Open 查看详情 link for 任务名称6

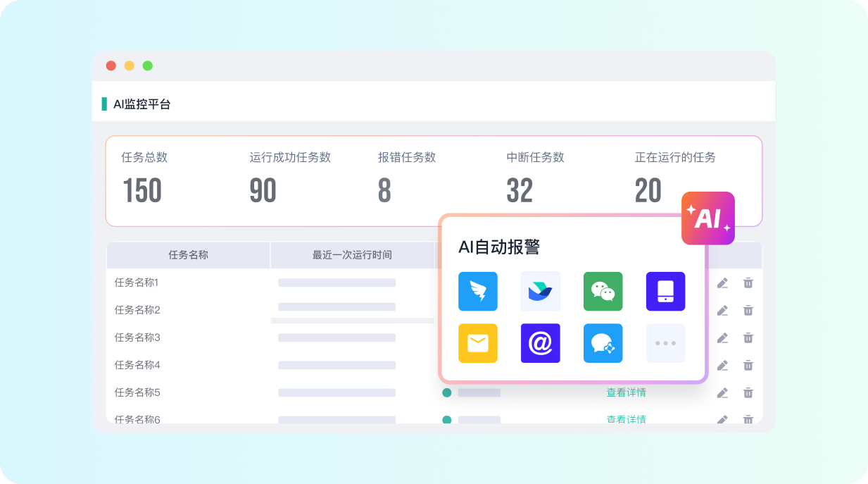[627, 419]
